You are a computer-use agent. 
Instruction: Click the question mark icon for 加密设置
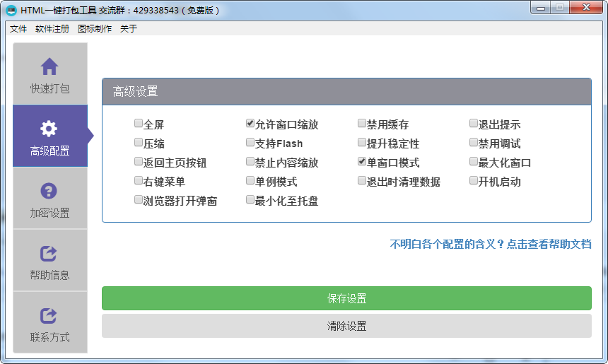click(49, 191)
